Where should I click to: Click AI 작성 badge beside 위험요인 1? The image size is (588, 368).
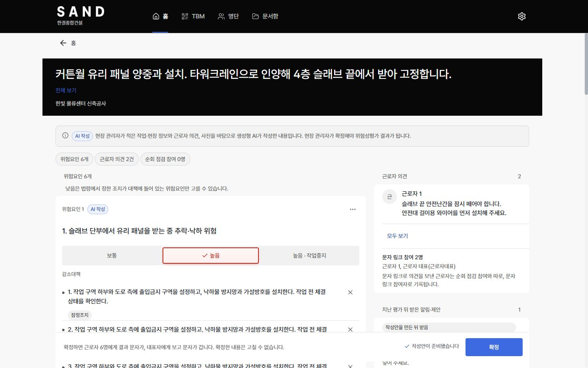[x=98, y=209]
